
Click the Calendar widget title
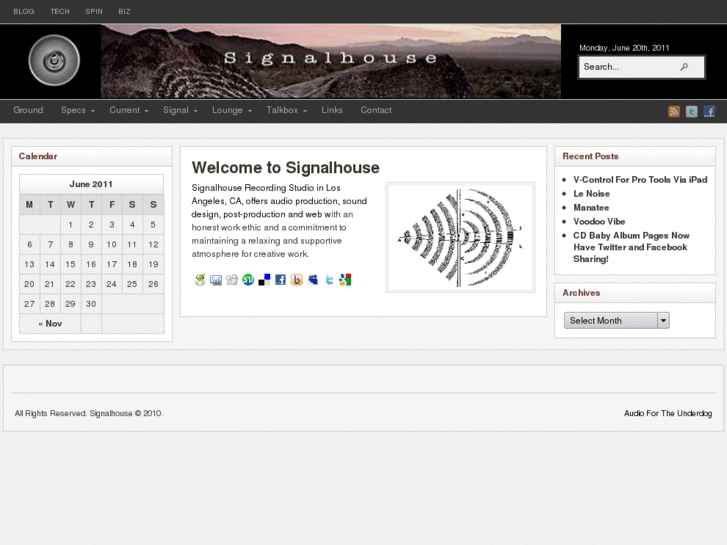(x=38, y=156)
